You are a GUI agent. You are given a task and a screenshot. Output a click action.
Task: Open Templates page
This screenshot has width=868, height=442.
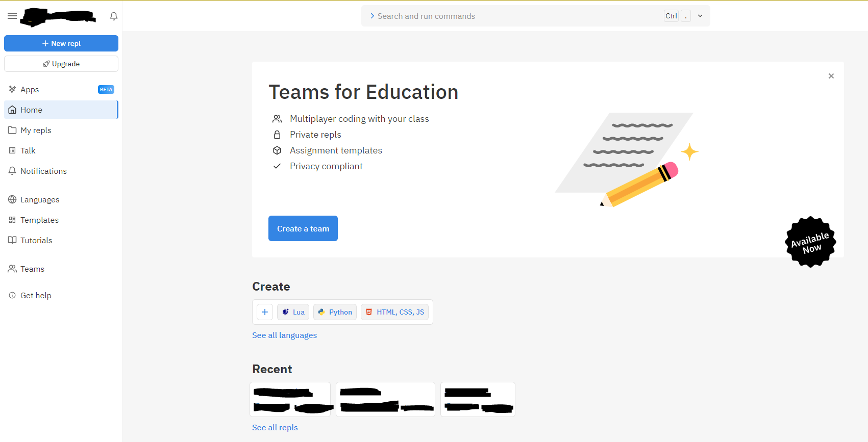click(x=61, y=220)
